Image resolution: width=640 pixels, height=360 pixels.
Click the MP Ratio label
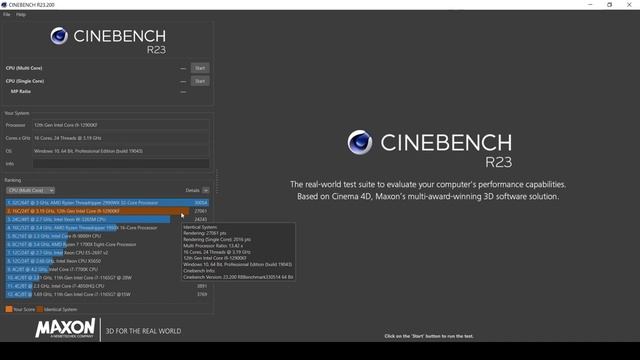[21, 91]
